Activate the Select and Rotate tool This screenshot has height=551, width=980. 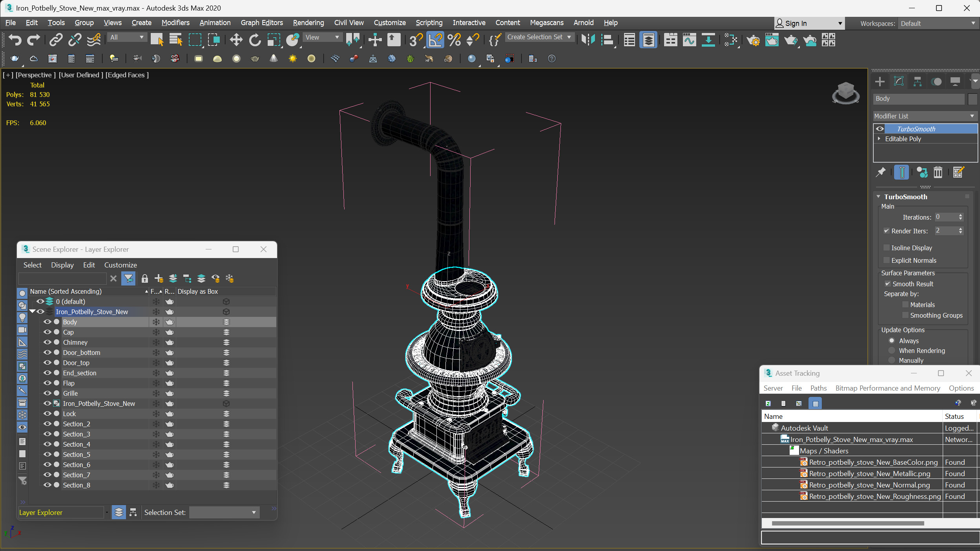[255, 40]
